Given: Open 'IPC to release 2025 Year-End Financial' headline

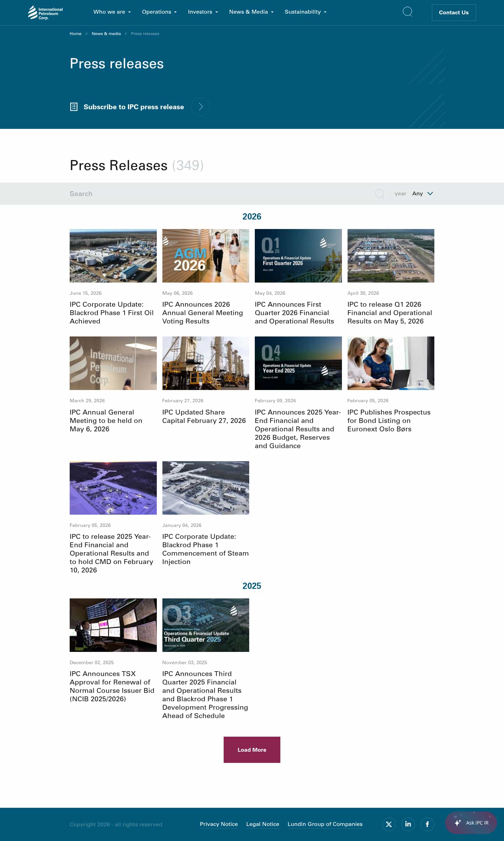Looking at the screenshot, I should point(112,553).
